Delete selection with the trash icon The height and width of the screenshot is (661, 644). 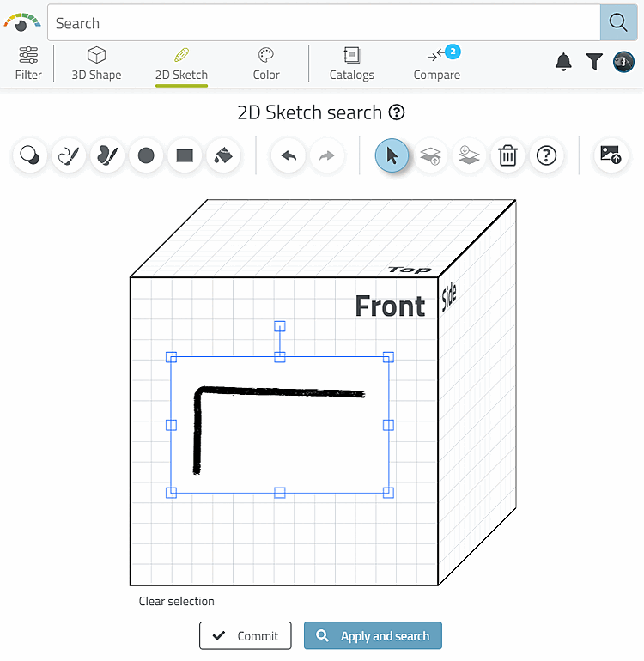[x=507, y=155]
